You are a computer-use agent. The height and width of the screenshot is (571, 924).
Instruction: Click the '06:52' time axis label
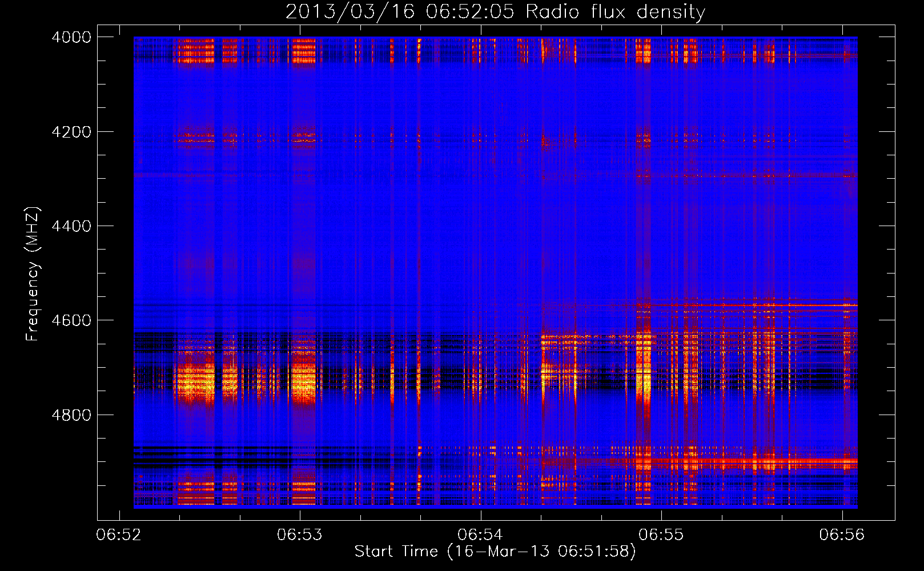point(119,535)
